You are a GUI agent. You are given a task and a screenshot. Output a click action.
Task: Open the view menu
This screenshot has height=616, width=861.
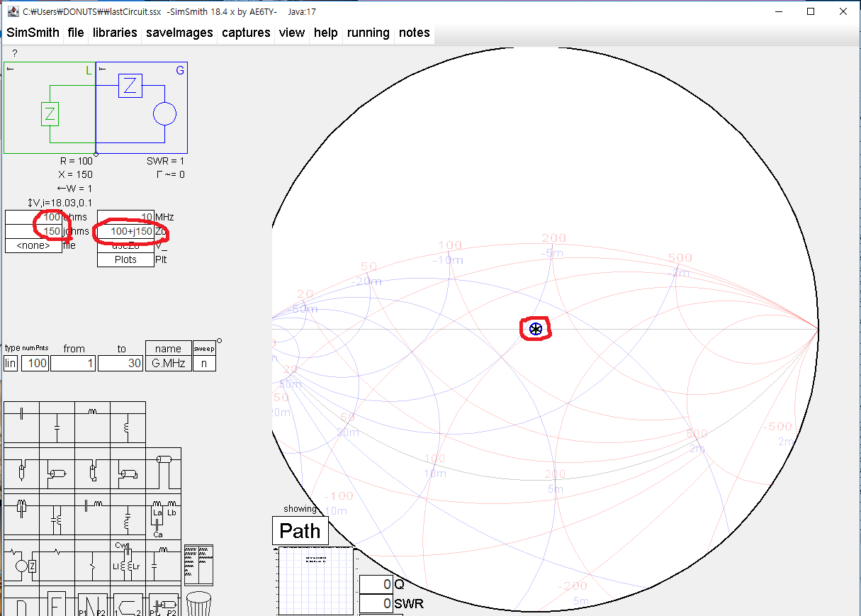click(292, 33)
